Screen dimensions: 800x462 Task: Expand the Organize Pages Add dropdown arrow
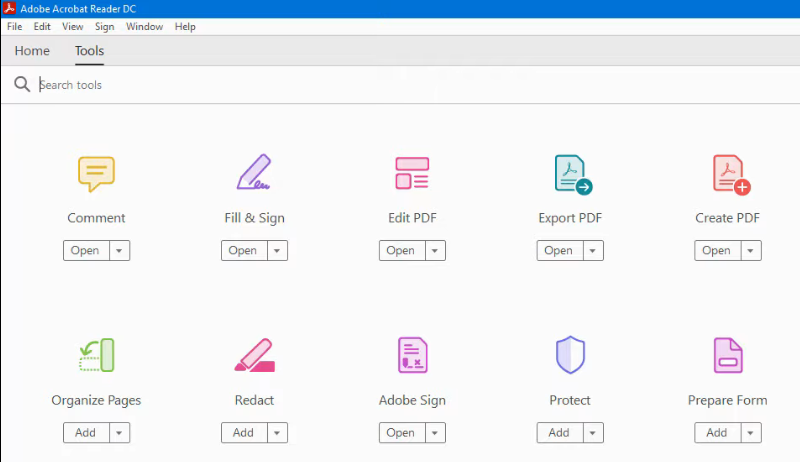pyautogui.click(x=119, y=432)
